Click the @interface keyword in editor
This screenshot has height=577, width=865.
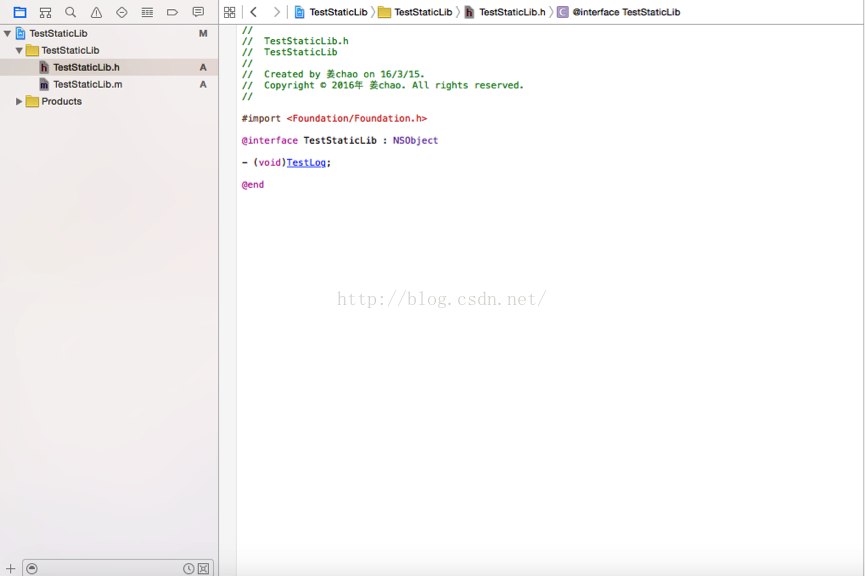click(x=270, y=141)
